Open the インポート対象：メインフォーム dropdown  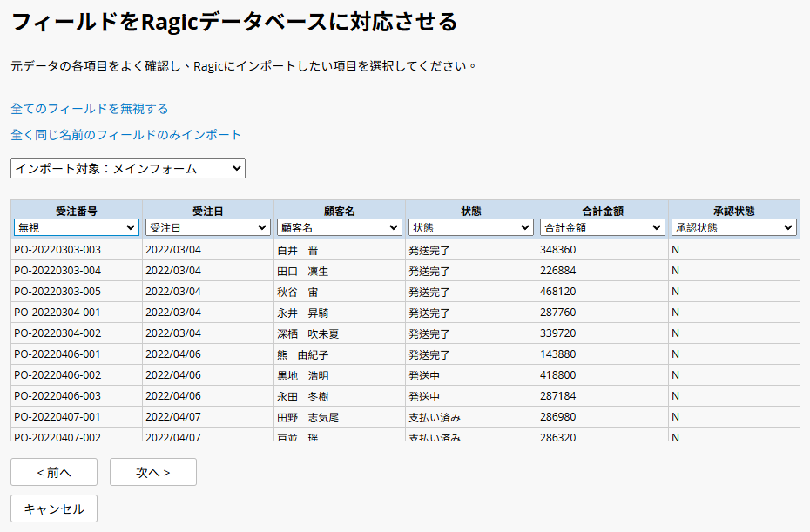click(x=127, y=168)
